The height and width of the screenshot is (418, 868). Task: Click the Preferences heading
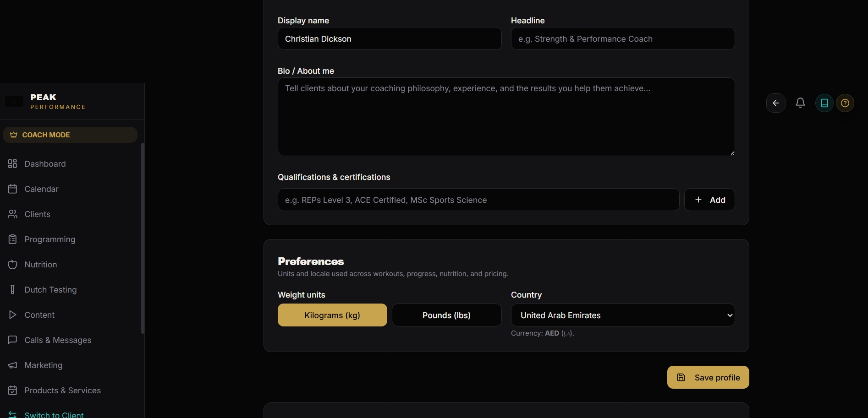(311, 261)
